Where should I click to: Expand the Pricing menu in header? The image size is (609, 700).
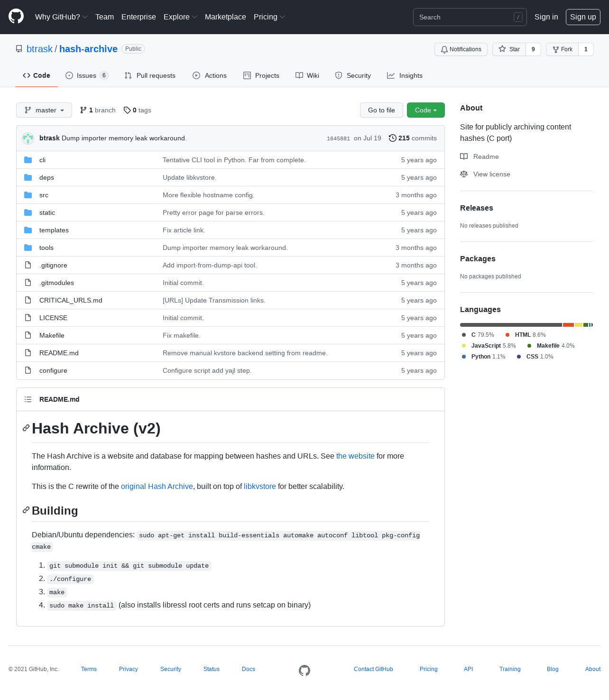click(x=269, y=17)
